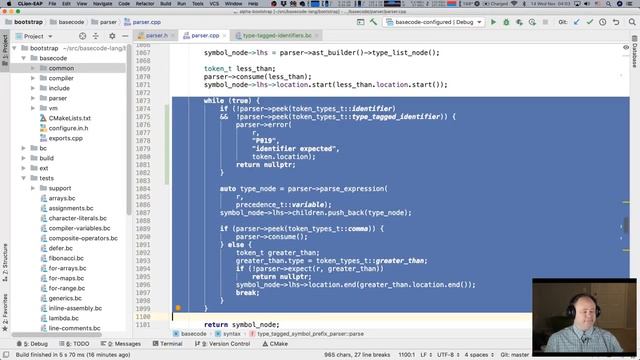Revert changes with the undo arrow icon

616,22
